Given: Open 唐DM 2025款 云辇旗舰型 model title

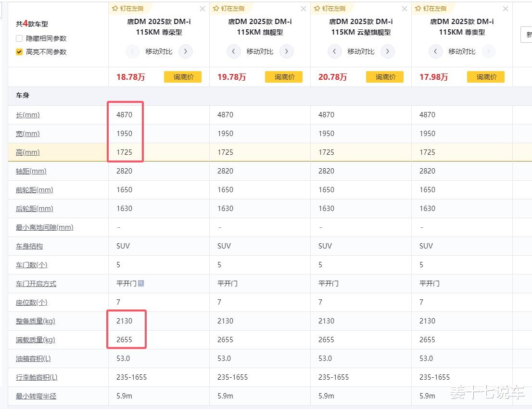Looking at the screenshot, I should pos(361,27).
